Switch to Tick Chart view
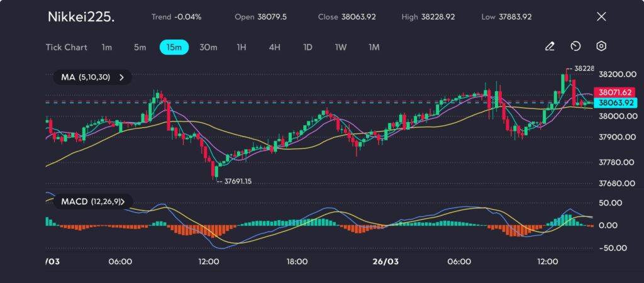This screenshot has width=644, height=283. (66, 47)
